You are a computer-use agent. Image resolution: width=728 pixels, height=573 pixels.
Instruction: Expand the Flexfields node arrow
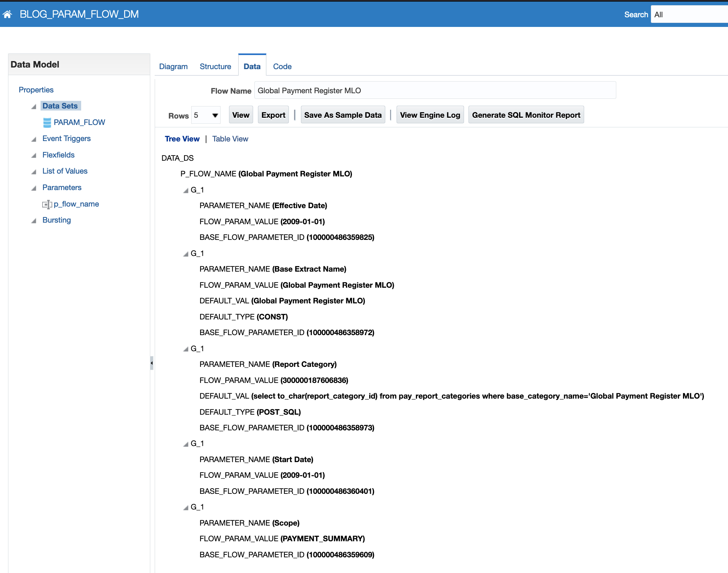(34, 156)
